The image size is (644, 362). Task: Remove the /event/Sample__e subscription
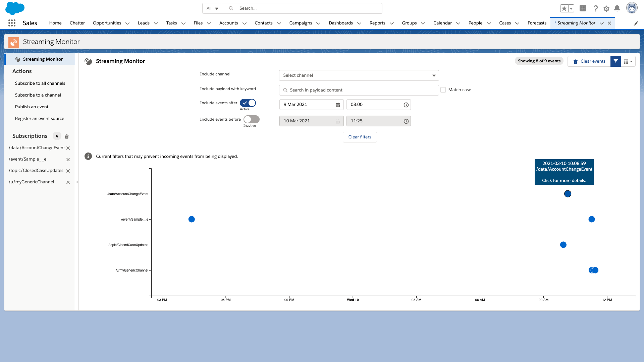(68, 160)
